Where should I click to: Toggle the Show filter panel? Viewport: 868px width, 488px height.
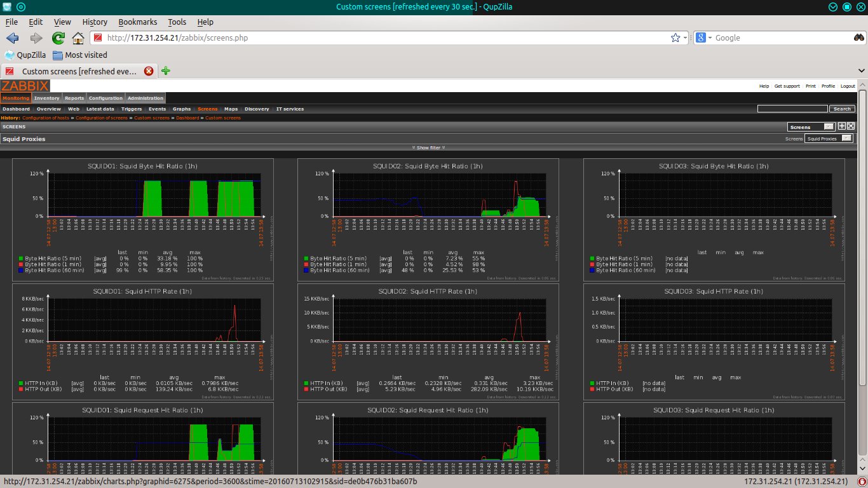pos(428,147)
